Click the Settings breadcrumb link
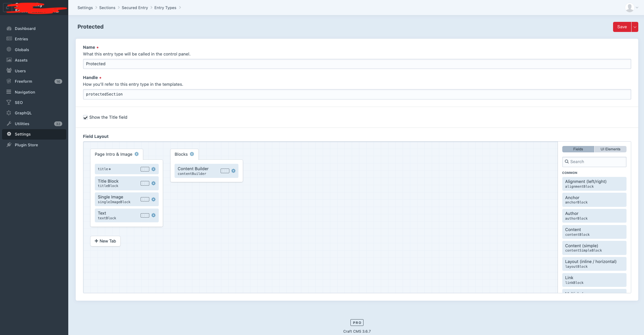The width and height of the screenshot is (644, 335). point(85,8)
